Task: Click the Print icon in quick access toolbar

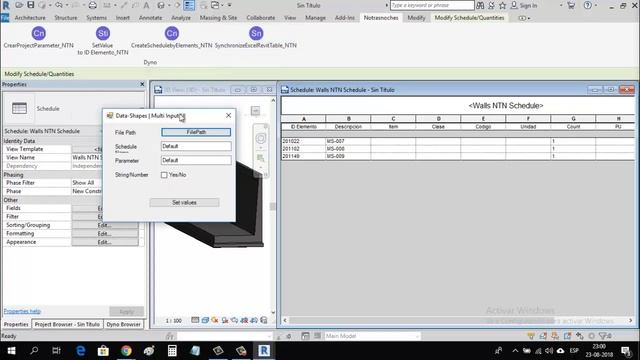Action: tap(93, 5)
